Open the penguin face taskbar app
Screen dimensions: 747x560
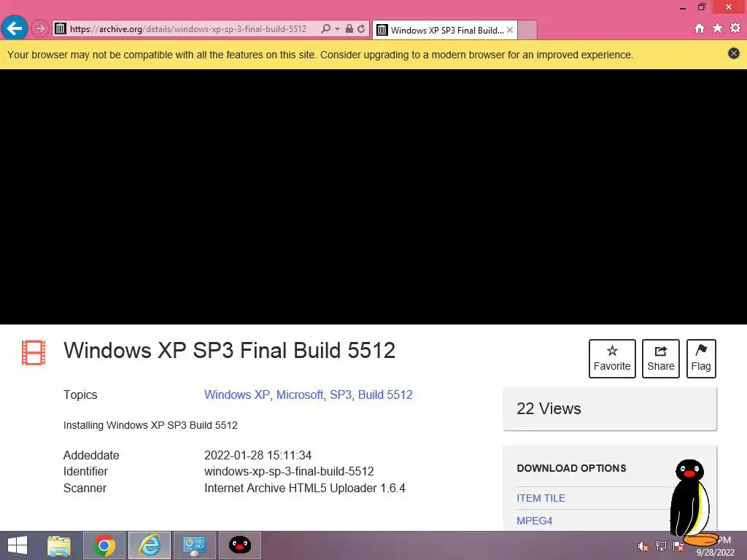[x=239, y=545]
